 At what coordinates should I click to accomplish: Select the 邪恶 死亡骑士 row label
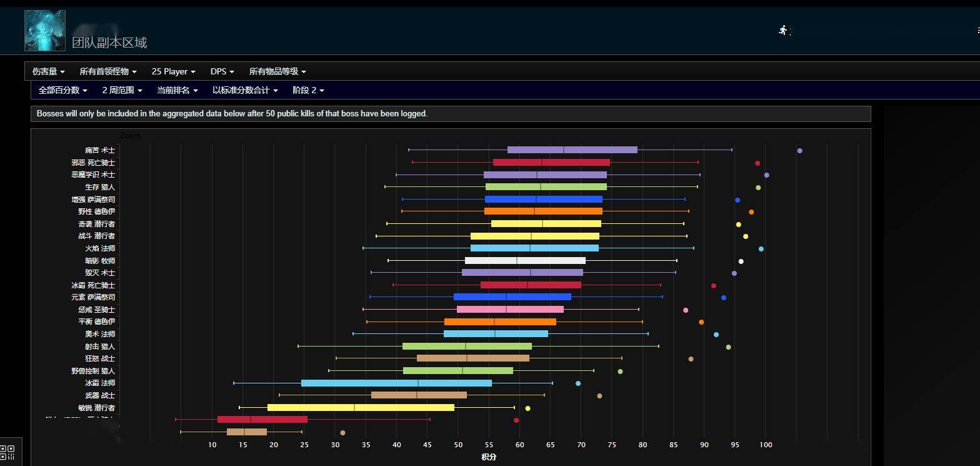[93, 163]
